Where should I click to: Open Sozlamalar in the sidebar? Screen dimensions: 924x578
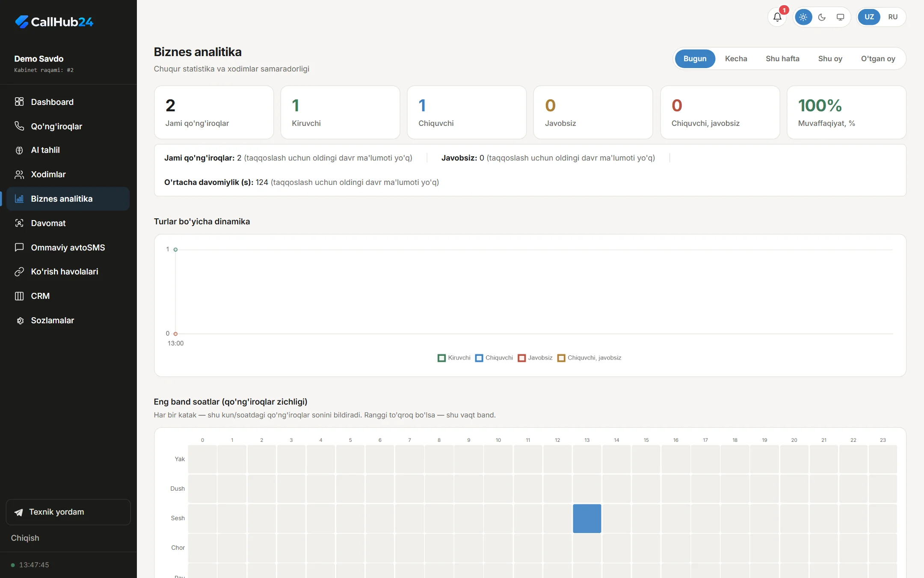click(x=68, y=320)
